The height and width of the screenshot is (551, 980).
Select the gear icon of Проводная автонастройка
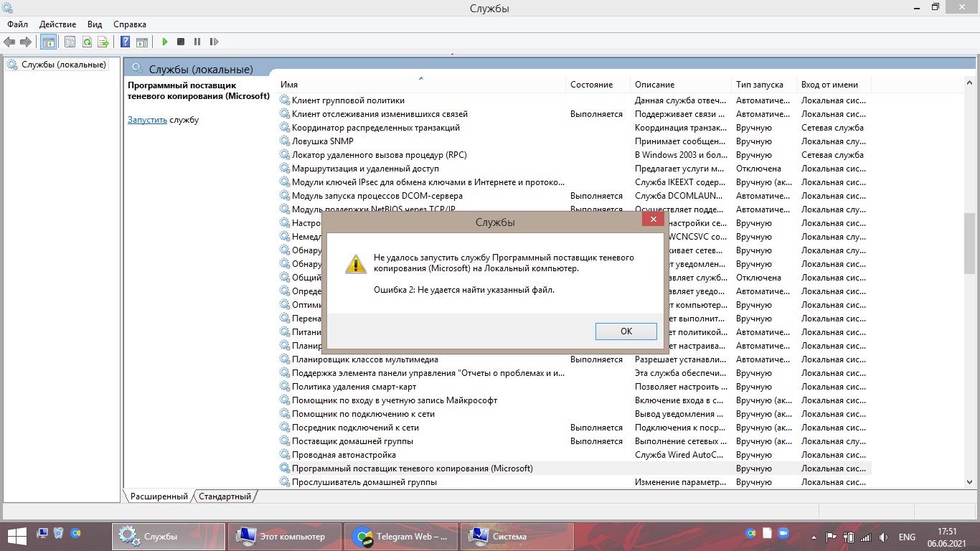[285, 455]
